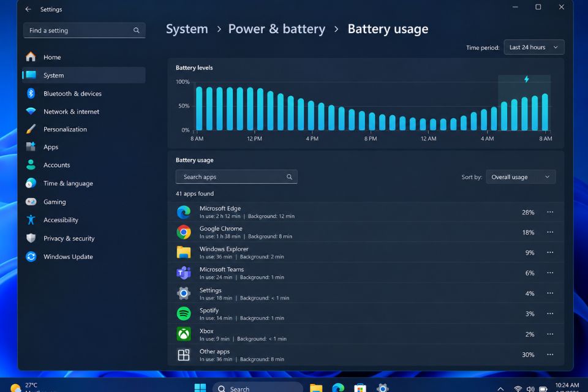588x392 pixels.
Task: Open more options for Spotify
Action: pyautogui.click(x=550, y=314)
